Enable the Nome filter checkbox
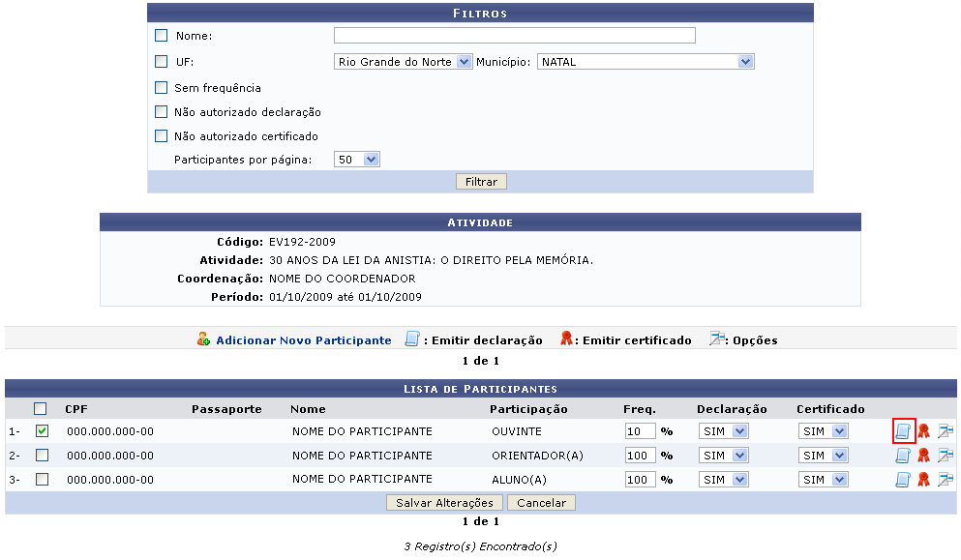Image resolution: width=961 pixels, height=560 pixels. pyautogui.click(x=162, y=36)
